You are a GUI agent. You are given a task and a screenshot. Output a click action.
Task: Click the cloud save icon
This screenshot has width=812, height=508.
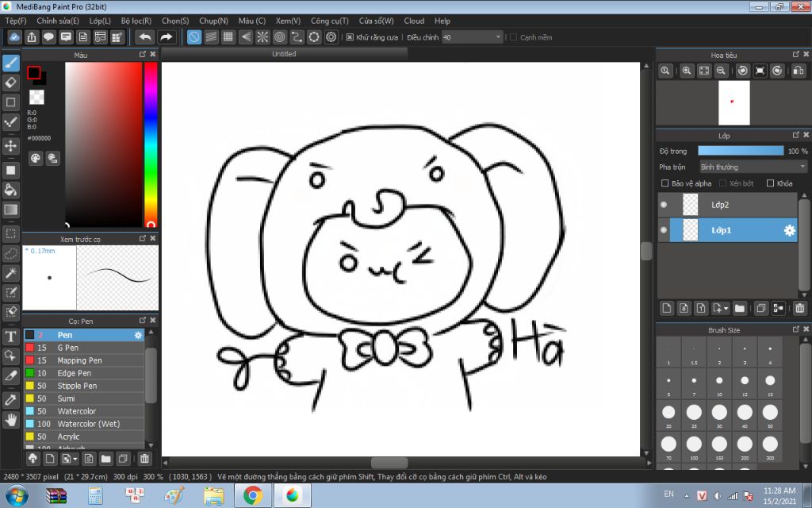pyautogui.click(x=14, y=37)
